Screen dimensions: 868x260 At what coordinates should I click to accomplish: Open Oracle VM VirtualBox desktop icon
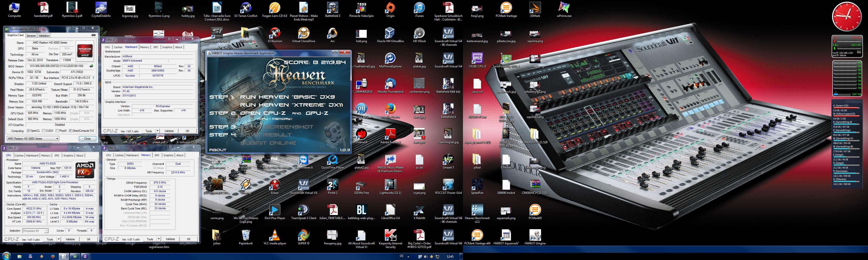pos(390,35)
